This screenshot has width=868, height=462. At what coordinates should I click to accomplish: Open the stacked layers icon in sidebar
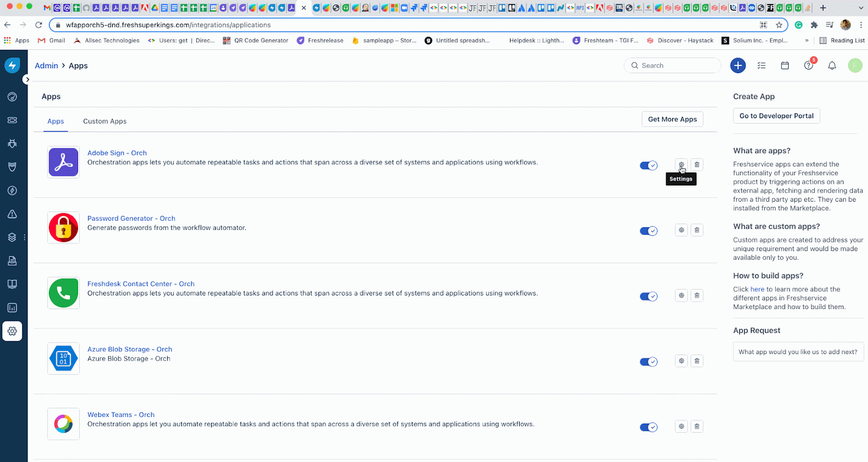(12, 238)
